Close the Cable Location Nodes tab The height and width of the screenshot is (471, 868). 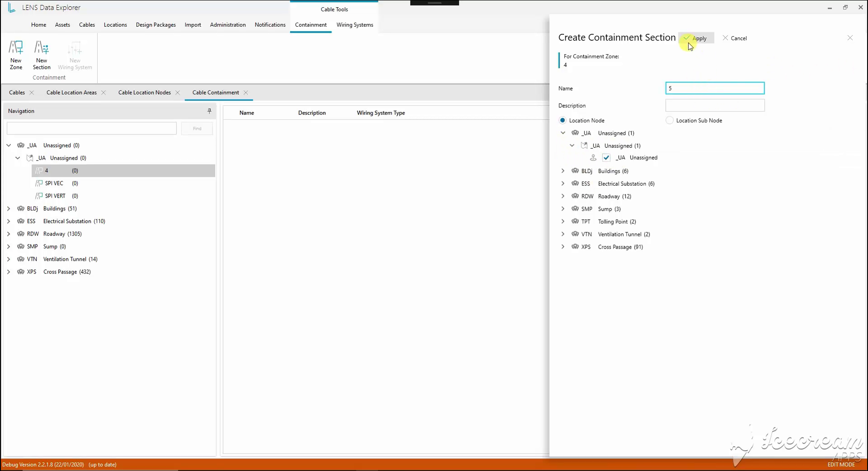pyautogui.click(x=178, y=93)
